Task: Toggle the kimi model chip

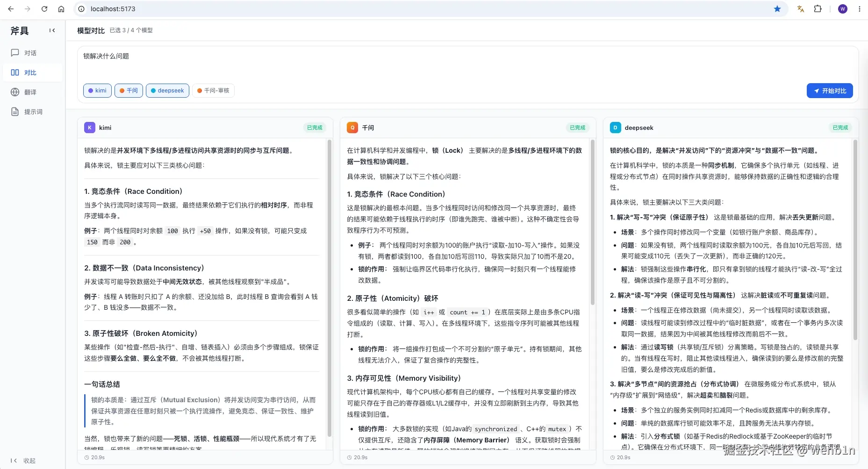Action: (x=97, y=91)
